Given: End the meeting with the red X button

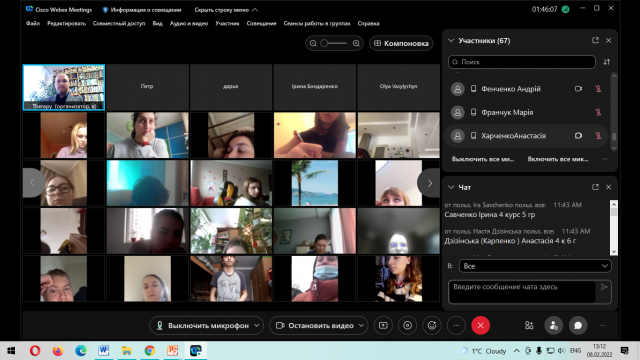Looking at the screenshot, I should (x=480, y=325).
